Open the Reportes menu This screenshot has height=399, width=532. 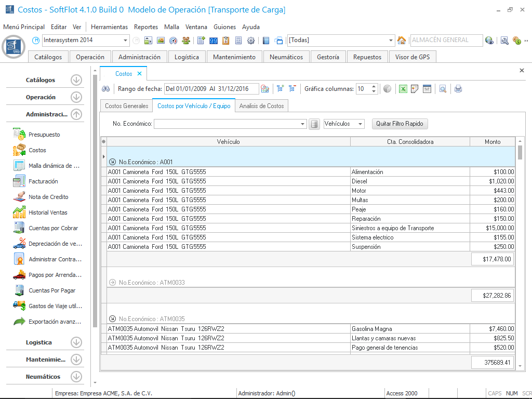point(146,27)
